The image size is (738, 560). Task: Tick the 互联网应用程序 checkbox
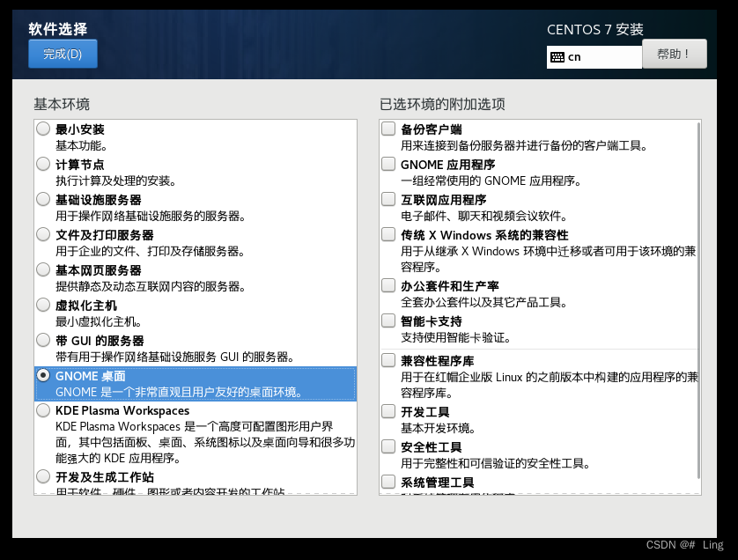pos(388,199)
